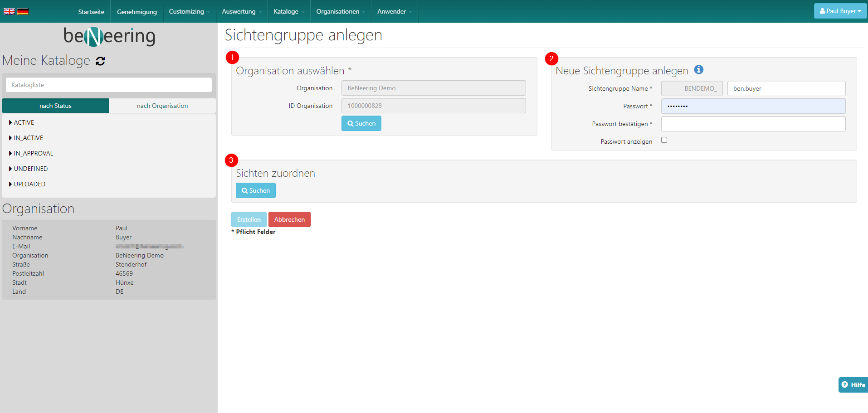Click the Katalogliste search field
This screenshot has width=868, height=413.
109,85
